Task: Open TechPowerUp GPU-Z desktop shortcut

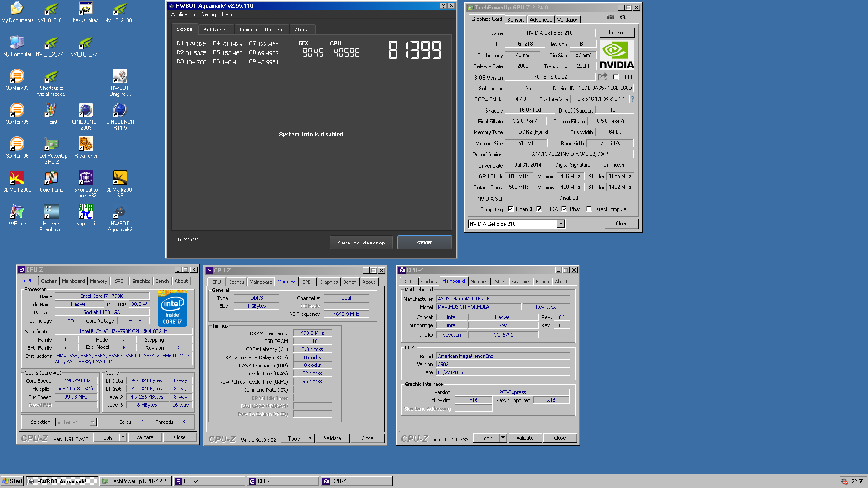Action: 52,150
